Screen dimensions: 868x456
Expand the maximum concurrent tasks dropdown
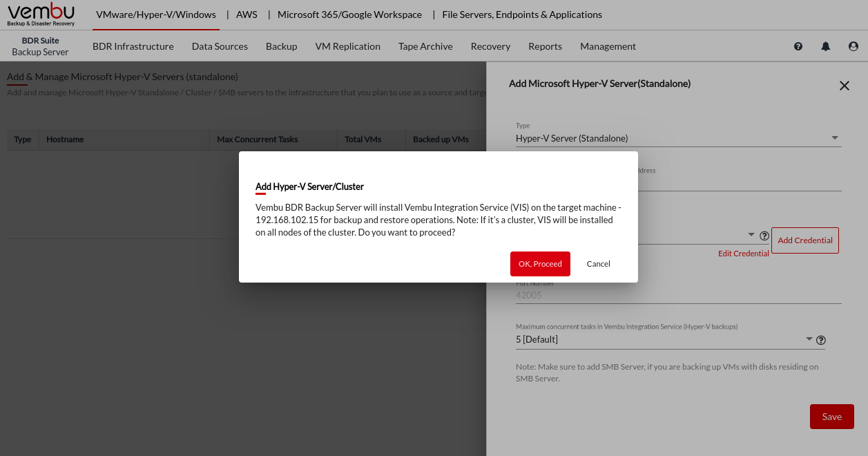[x=809, y=339]
